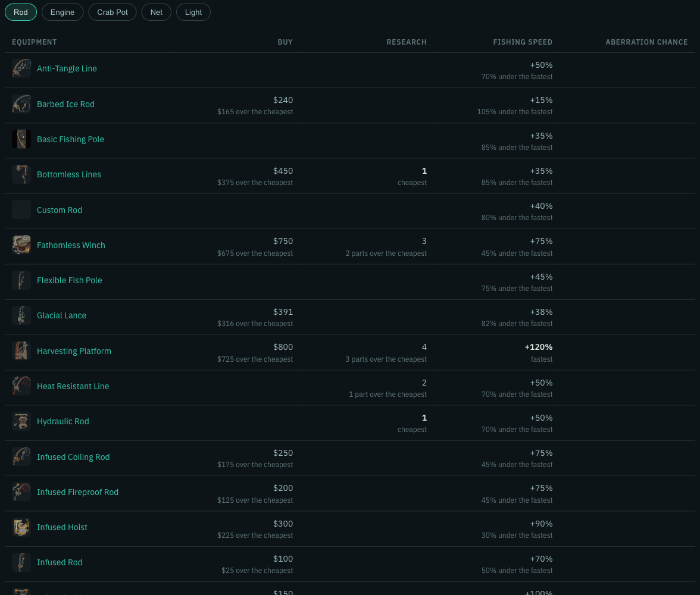Open the Hydraulic Rod link
Image resolution: width=700 pixels, height=595 pixels.
point(63,421)
